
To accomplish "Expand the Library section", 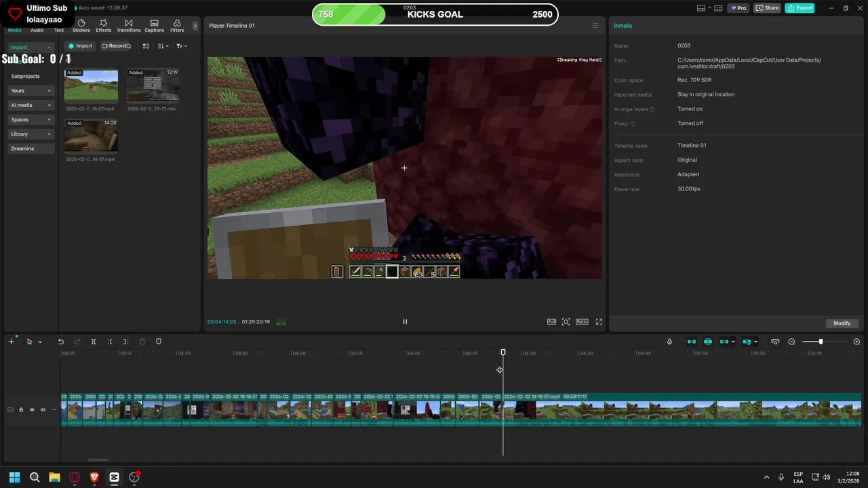I will click(31, 134).
